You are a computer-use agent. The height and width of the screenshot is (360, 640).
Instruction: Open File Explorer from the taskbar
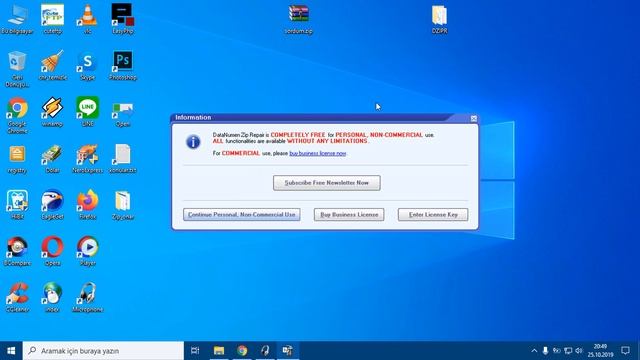219,351
